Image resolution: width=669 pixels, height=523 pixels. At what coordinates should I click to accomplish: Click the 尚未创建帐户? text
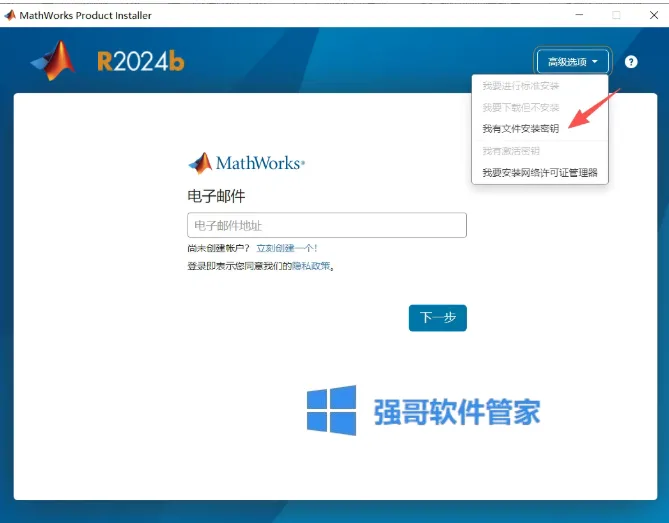(218, 248)
